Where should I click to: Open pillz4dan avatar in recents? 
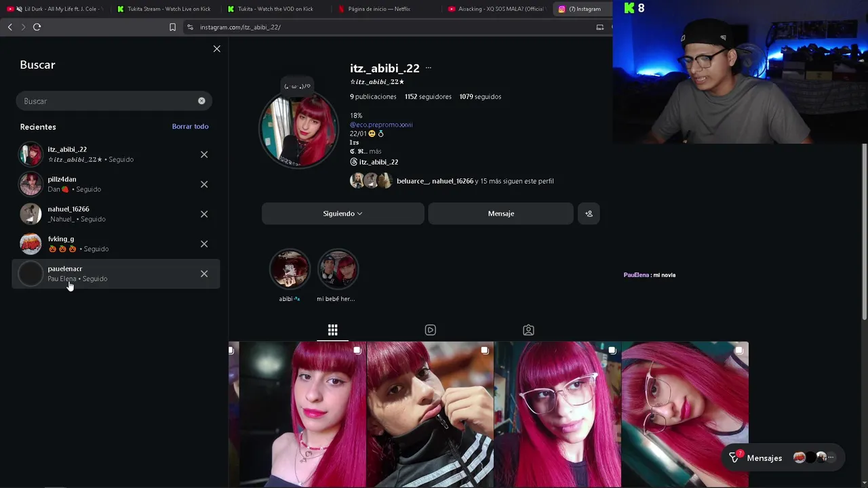31,184
